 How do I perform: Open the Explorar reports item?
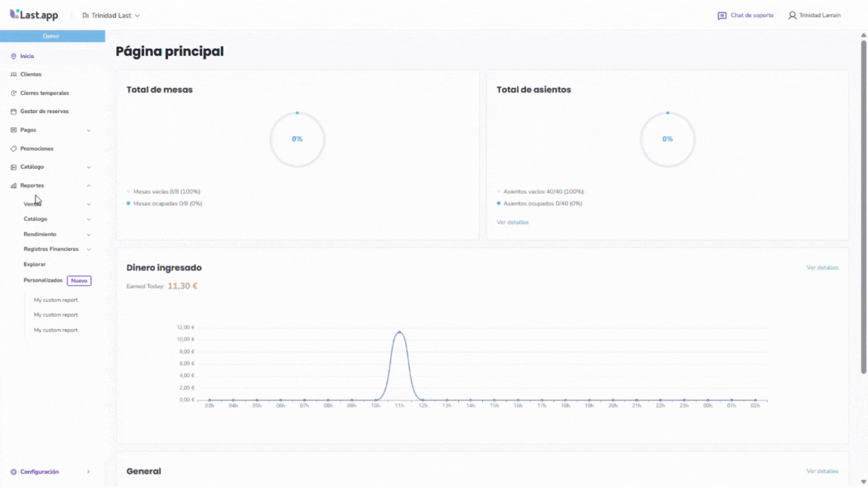point(35,264)
